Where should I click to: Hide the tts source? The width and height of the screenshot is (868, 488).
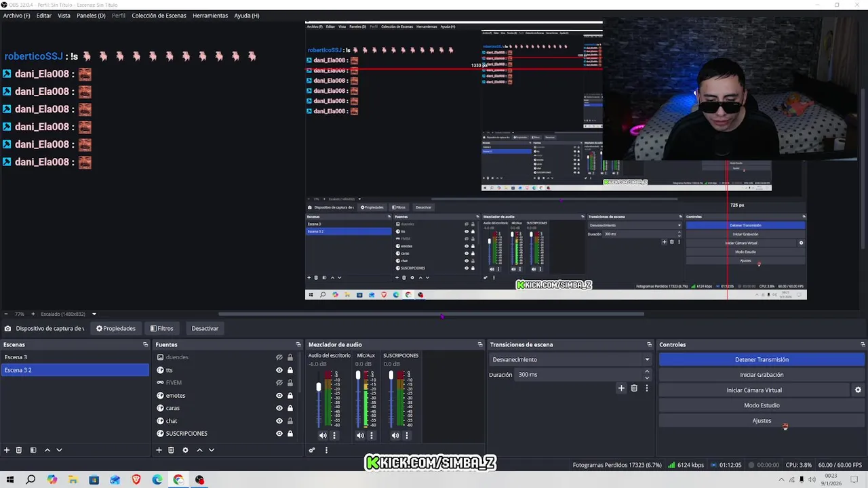pyautogui.click(x=279, y=370)
